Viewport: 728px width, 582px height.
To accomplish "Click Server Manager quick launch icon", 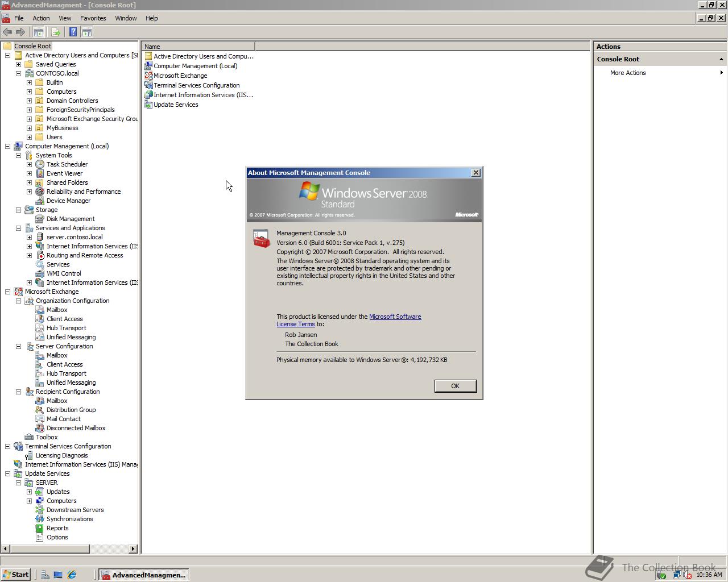I will pos(45,575).
